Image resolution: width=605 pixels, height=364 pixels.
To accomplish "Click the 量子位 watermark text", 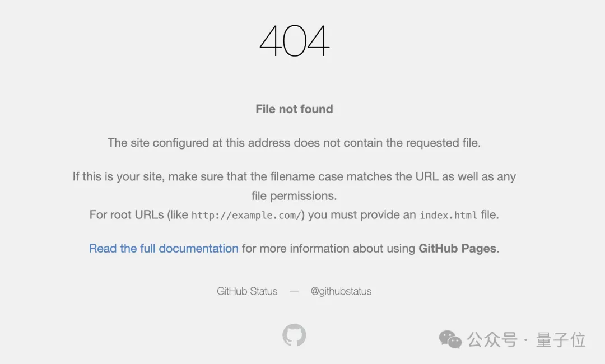I will [x=561, y=339].
